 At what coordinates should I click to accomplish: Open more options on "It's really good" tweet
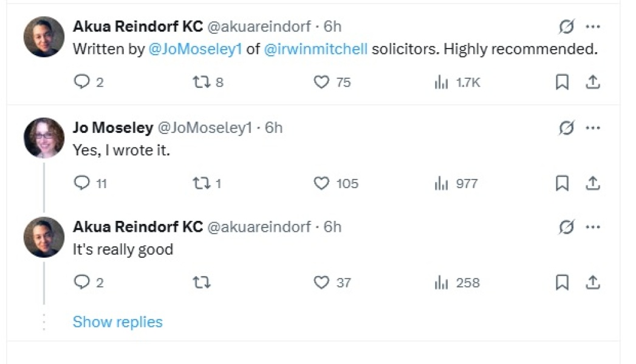click(x=592, y=227)
